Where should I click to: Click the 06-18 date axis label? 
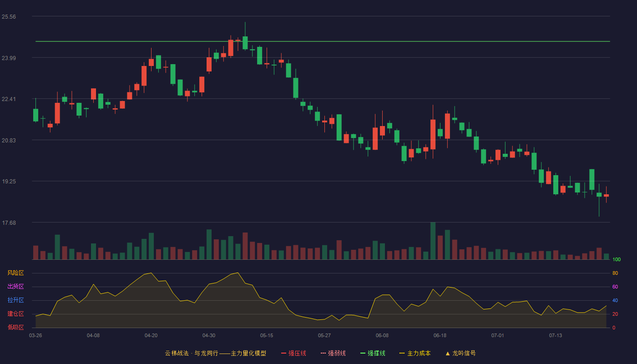pyautogui.click(x=440, y=335)
